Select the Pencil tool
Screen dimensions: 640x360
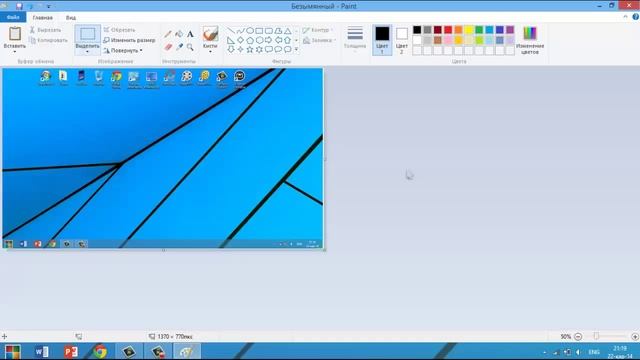(168, 34)
